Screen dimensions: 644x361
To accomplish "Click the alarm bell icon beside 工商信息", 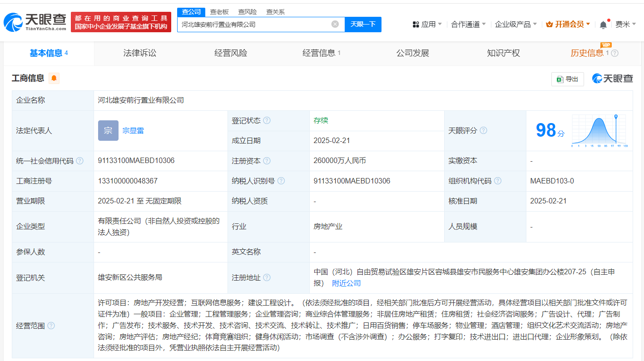I will 54,78.
